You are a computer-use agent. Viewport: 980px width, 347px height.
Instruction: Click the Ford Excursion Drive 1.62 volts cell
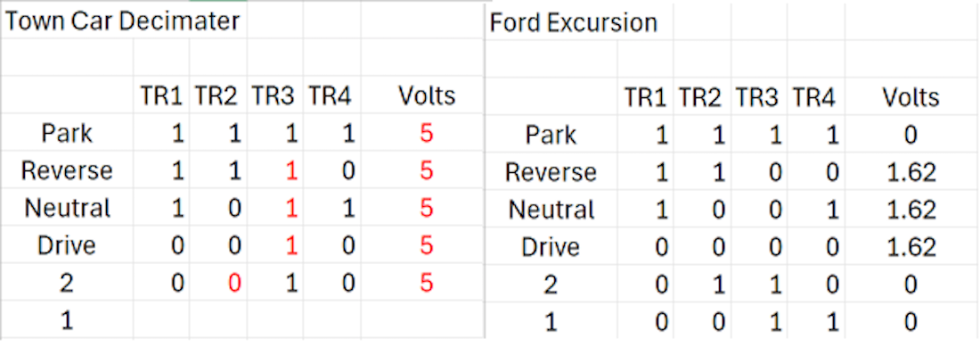click(x=911, y=247)
